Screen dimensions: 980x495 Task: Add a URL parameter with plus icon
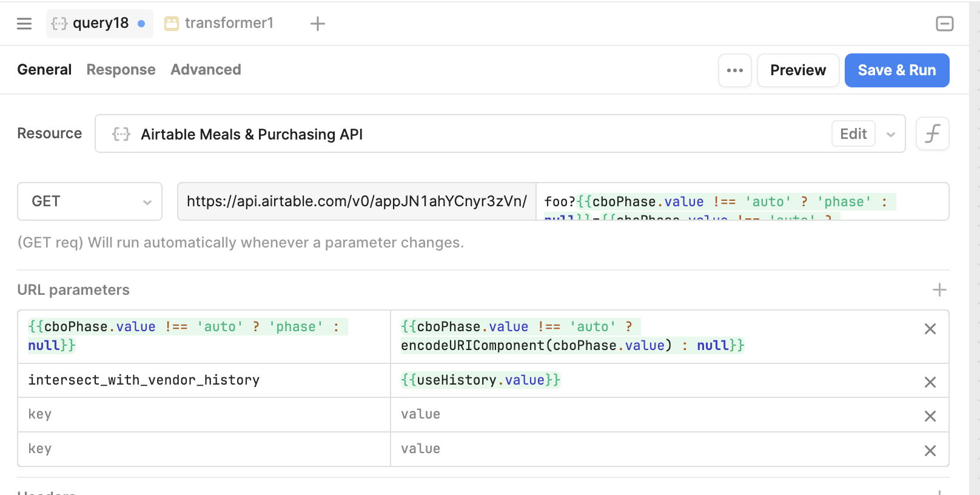(x=939, y=290)
